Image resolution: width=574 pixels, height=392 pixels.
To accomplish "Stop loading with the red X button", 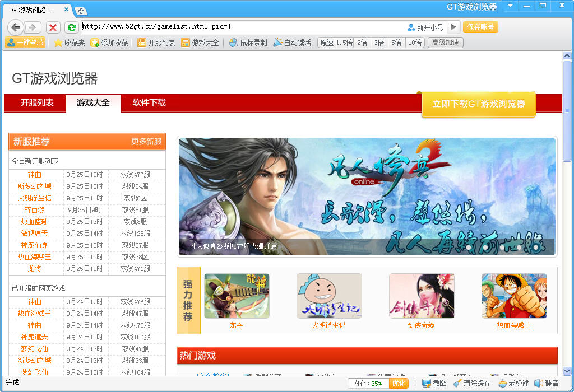I will tap(53, 27).
